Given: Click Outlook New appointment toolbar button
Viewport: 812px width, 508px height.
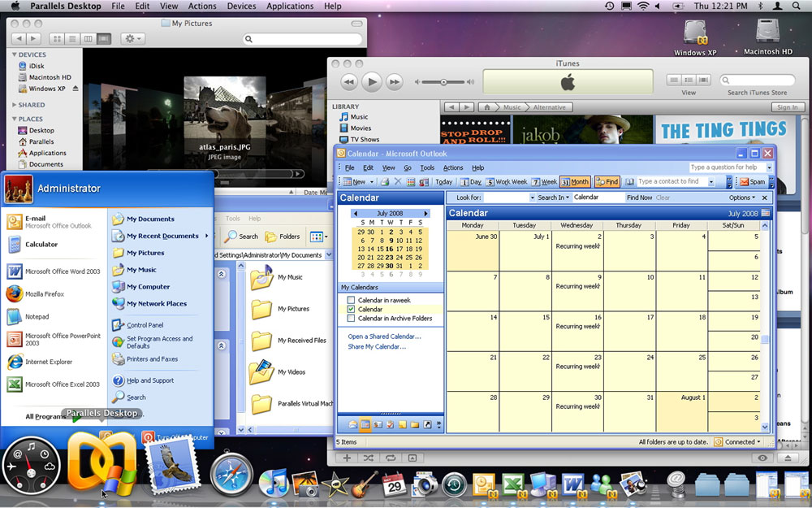Looking at the screenshot, I should (x=355, y=182).
